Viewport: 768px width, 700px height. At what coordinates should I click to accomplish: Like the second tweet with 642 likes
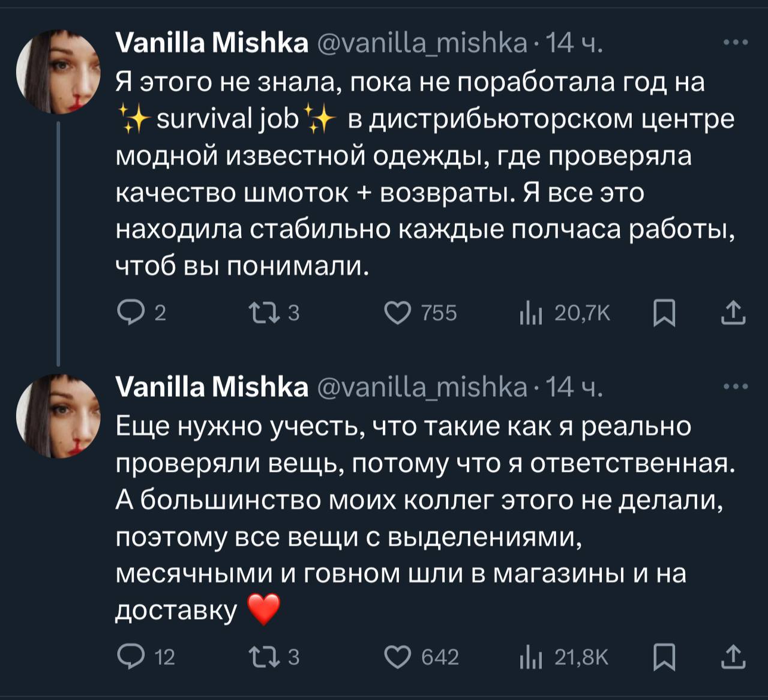coord(397,657)
